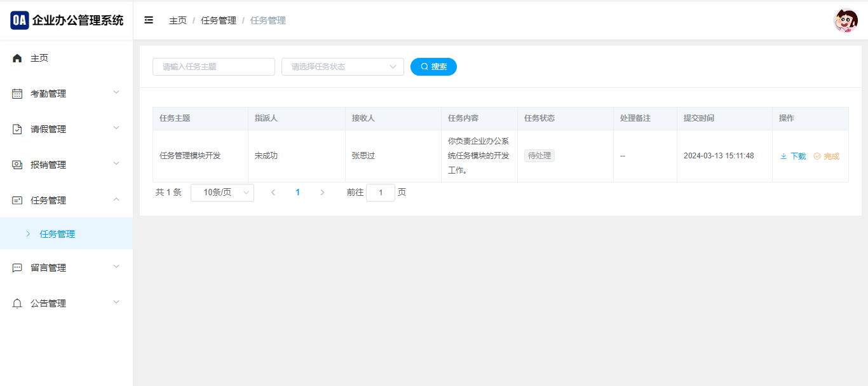This screenshot has height=386, width=868.
Task: Open the 请选择任务状态 dropdown
Action: click(342, 67)
